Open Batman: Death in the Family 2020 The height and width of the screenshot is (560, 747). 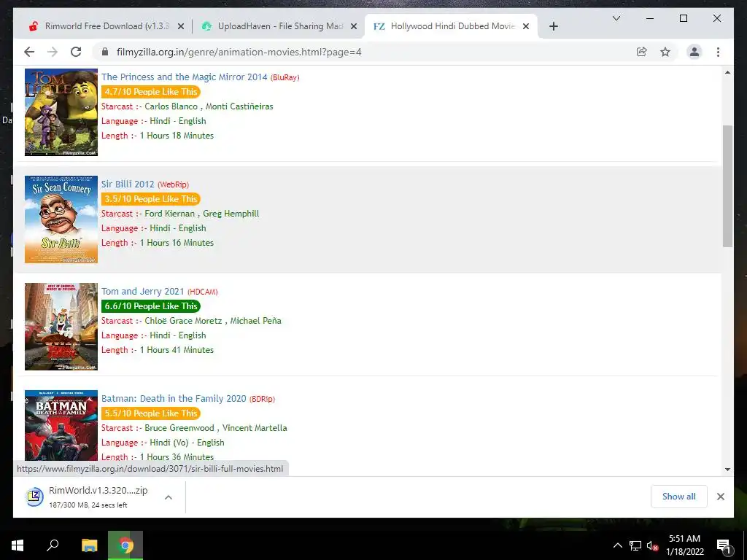pos(174,398)
